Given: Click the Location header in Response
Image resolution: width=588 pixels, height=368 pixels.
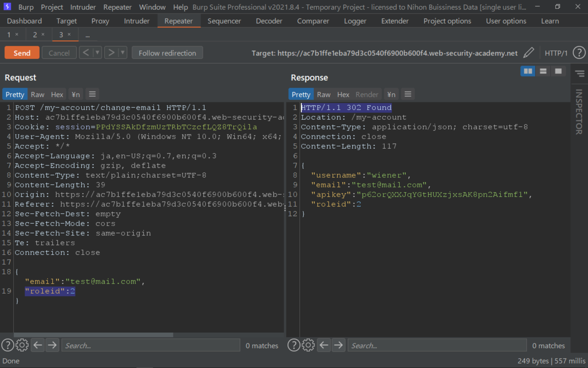Looking at the screenshot, I should [x=354, y=117].
